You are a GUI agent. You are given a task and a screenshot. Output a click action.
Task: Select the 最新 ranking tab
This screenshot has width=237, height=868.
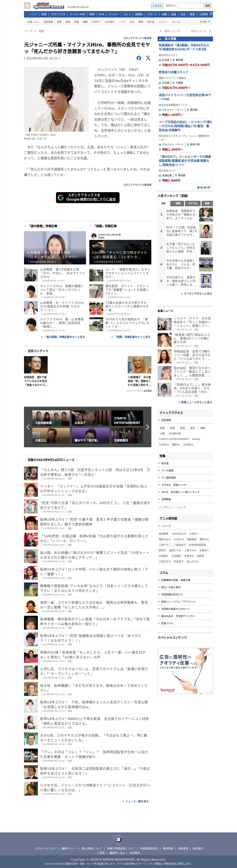(x=164, y=203)
